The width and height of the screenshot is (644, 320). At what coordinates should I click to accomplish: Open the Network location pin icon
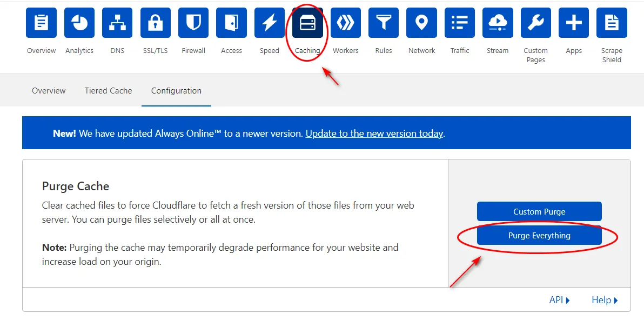pos(421,23)
